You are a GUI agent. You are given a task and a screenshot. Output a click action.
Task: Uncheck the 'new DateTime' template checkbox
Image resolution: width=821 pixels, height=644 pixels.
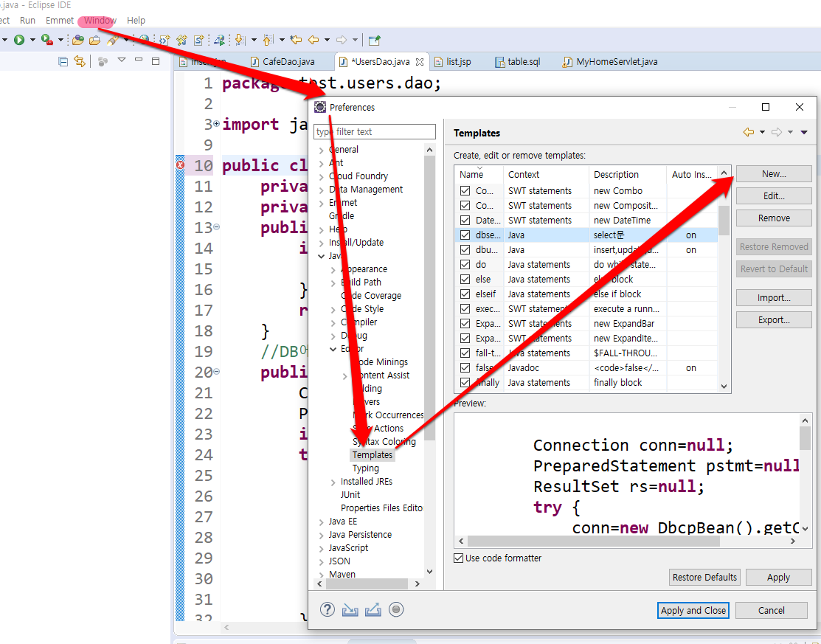[465, 220]
